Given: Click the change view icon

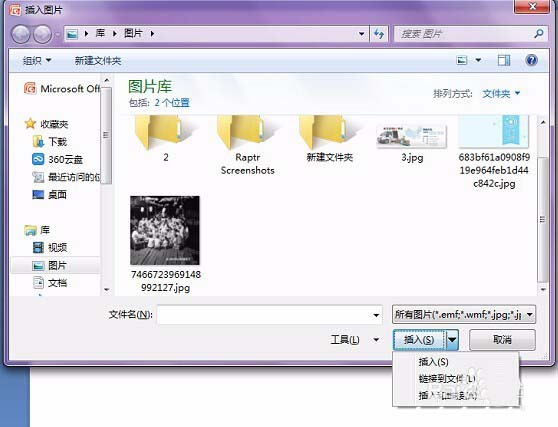Looking at the screenshot, I should coord(462,60).
